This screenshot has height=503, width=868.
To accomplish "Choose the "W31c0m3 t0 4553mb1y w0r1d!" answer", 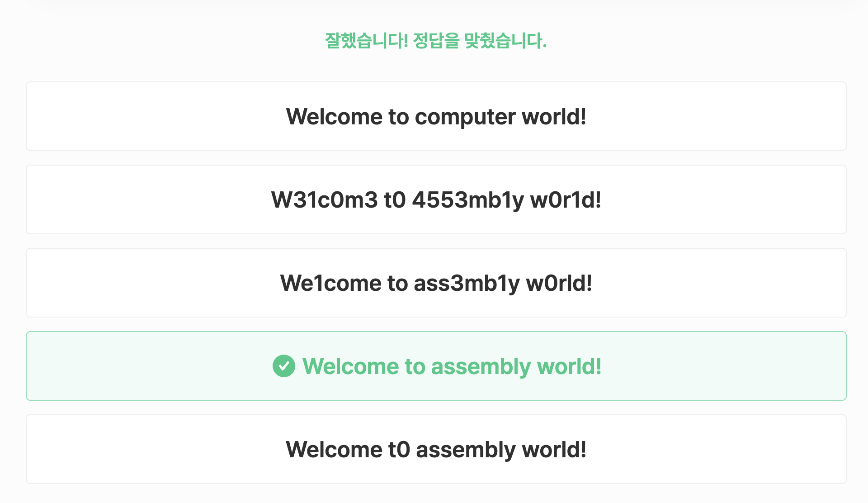I will [436, 199].
